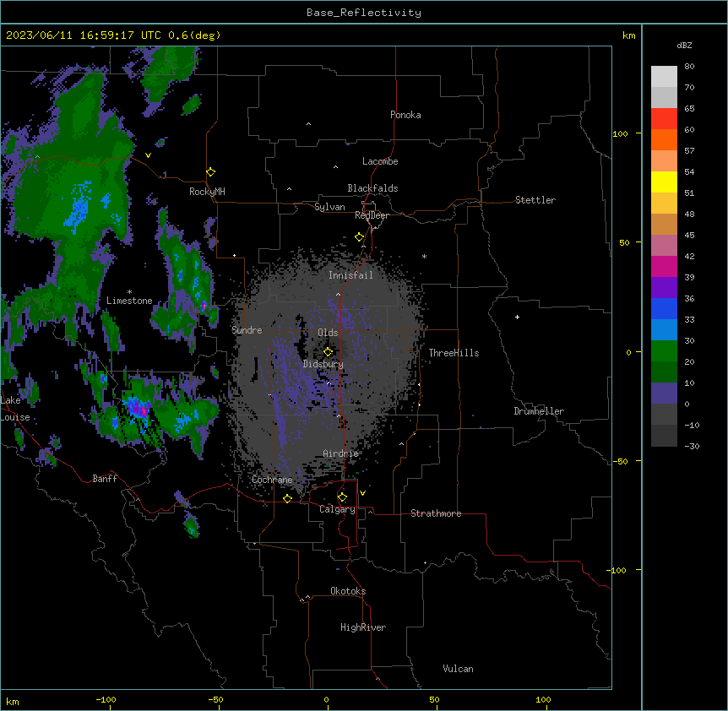Click the Ponoka town label
The width and height of the screenshot is (728, 711).
click(405, 115)
